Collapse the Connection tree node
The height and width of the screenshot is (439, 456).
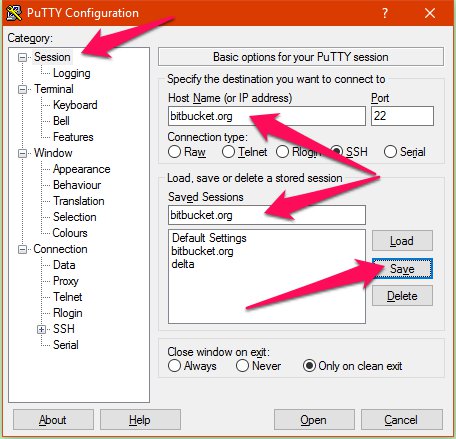point(22,250)
